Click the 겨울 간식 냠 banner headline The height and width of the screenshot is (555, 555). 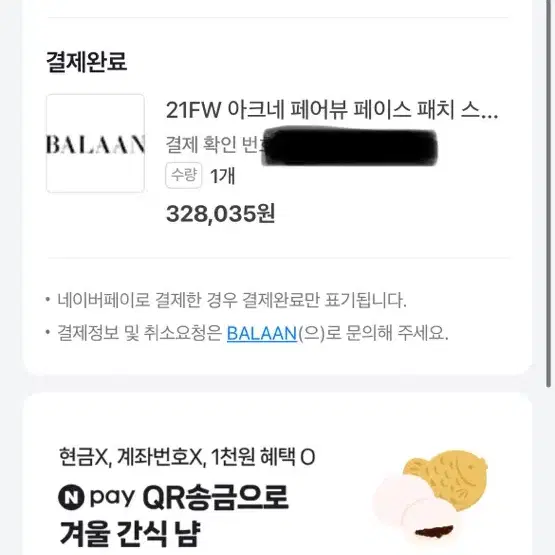[x=130, y=534]
